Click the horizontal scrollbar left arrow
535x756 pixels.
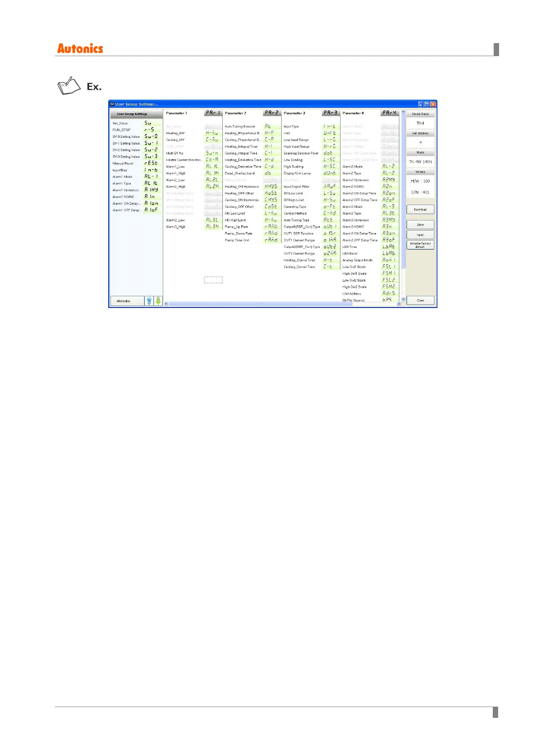(x=167, y=304)
